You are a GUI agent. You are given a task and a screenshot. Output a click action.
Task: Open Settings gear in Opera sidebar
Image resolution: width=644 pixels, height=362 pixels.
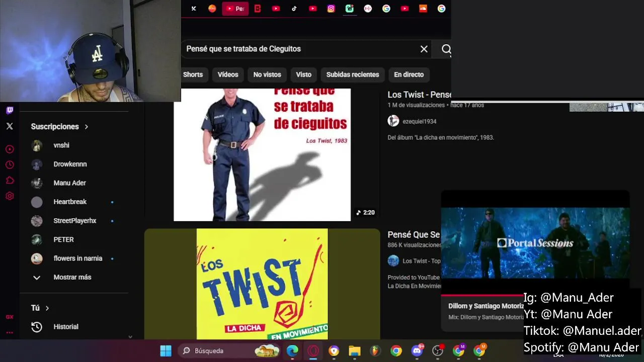point(10,196)
